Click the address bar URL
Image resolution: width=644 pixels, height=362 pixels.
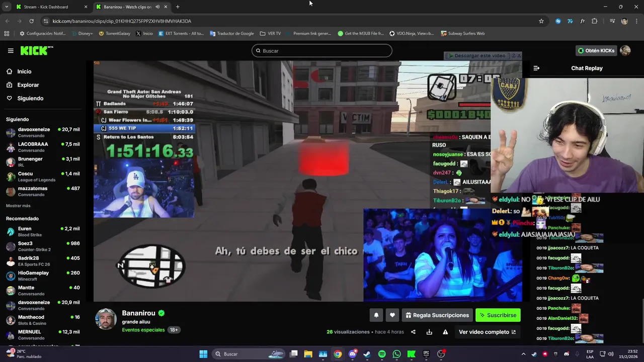point(122,21)
